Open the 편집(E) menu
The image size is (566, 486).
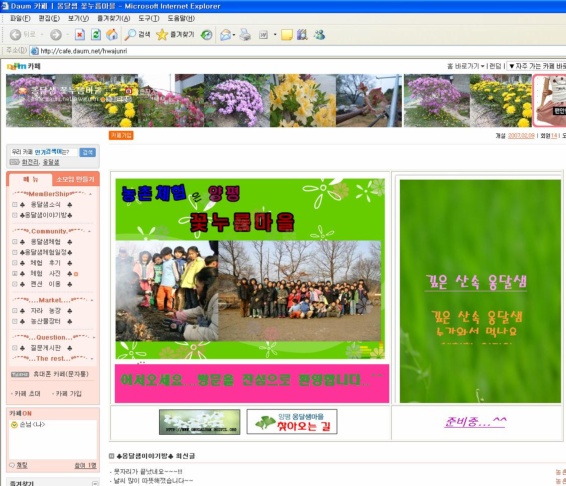49,18
